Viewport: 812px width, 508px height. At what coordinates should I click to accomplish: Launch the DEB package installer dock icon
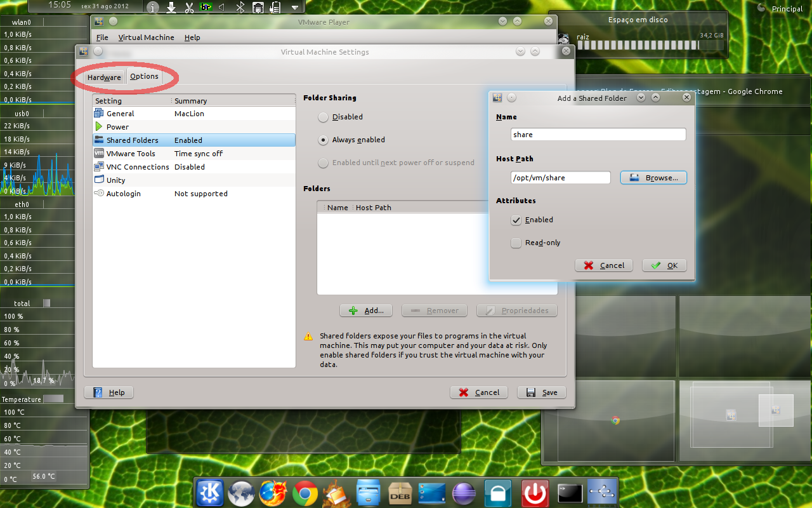[x=400, y=493]
